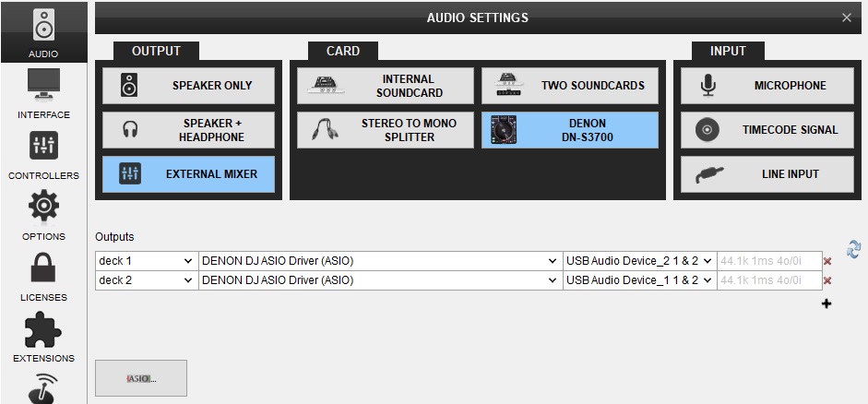The image size is (868, 404).
Task: Remove the deck 1 output row
Action: tap(827, 262)
